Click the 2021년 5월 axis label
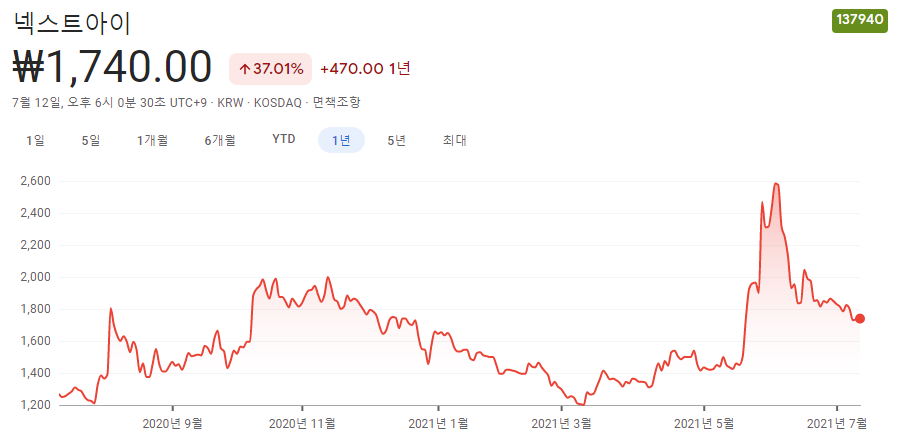Screen dimensions: 897x444 pos(704,424)
